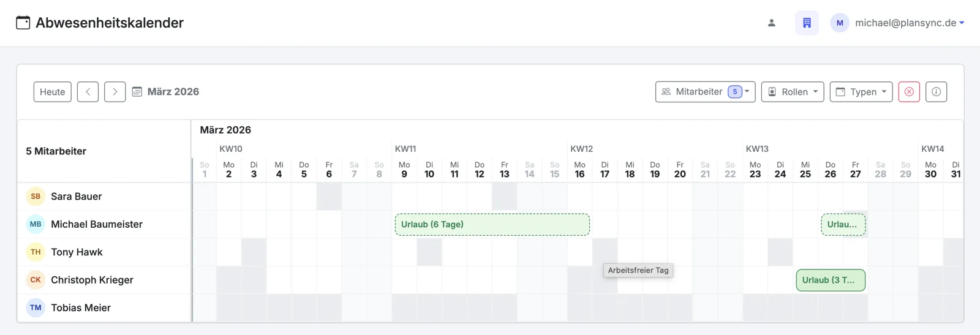Image resolution: width=980 pixels, height=335 pixels.
Task: Open the company building icon
Action: (x=807, y=23)
